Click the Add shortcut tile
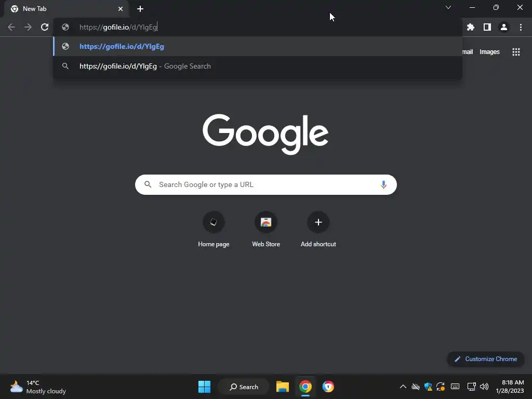The image size is (532, 399). click(x=318, y=229)
